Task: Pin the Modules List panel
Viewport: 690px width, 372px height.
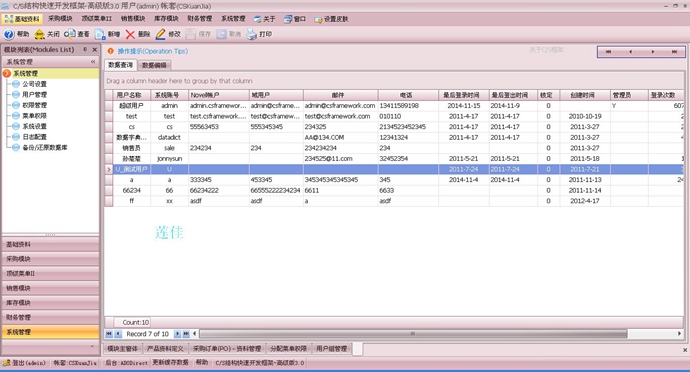Action: [x=85, y=50]
